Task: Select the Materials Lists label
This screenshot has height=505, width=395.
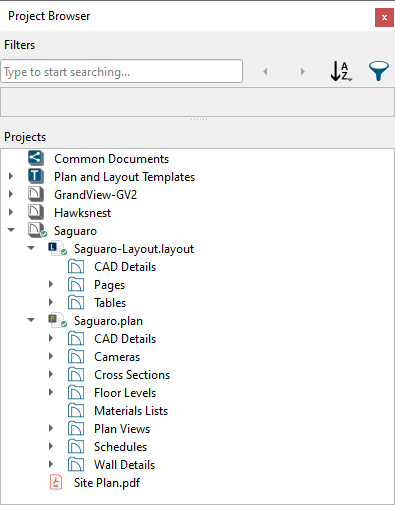Action: [131, 411]
